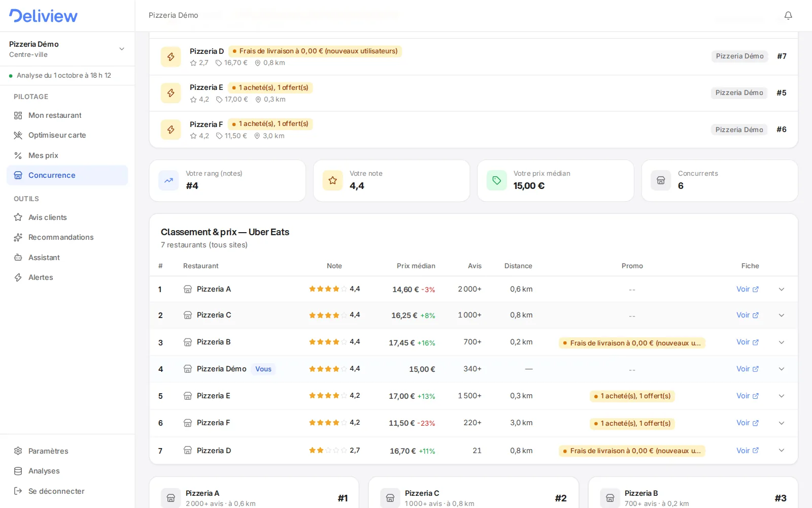The height and width of the screenshot is (508, 812).
Task: Open Recommandations tool
Action: tap(67, 237)
